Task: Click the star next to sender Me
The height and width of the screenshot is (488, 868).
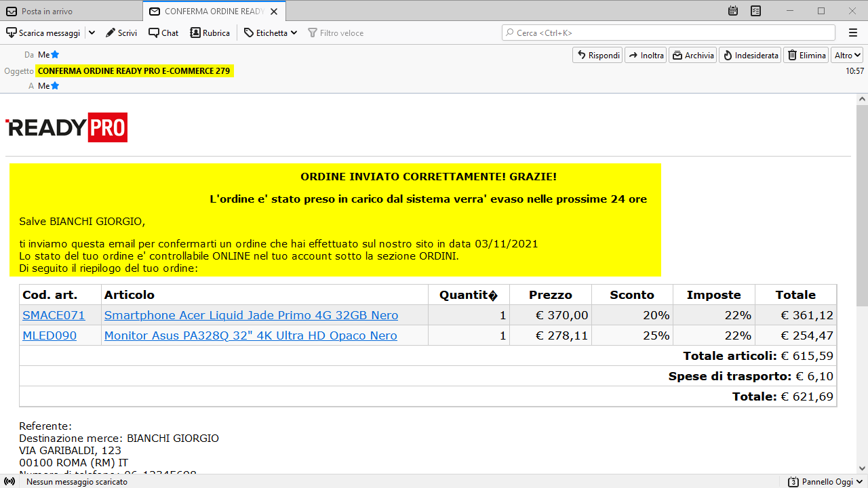Action: click(x=55, y=55)
